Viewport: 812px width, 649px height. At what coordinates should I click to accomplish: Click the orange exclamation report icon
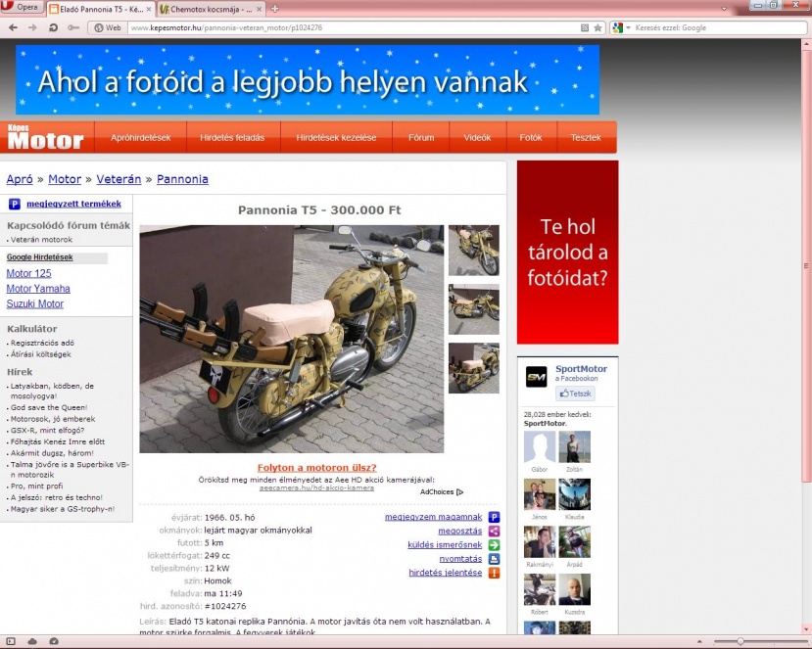pyautogui.click(x=494, y=573)
